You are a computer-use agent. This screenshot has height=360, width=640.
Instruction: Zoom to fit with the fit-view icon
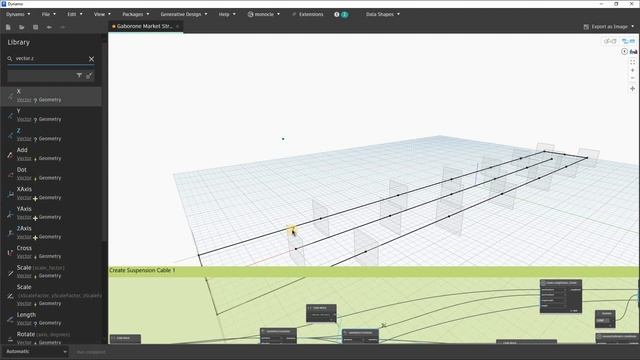pyautogui.click(x=633, y=62)
